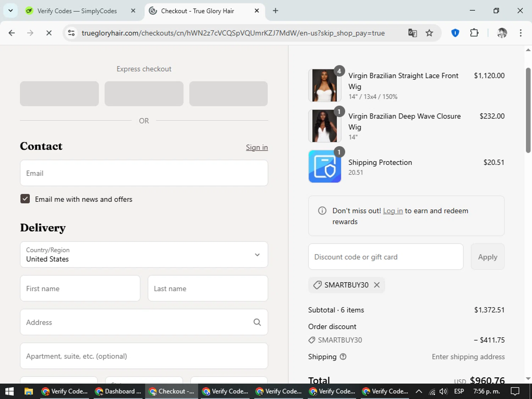Focus the Address field

click(144, 322)
